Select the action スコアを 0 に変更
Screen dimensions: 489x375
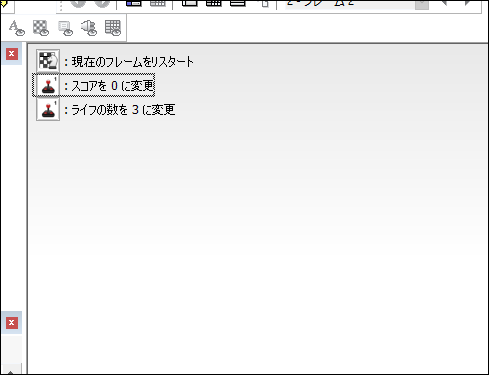pos(113,86)
